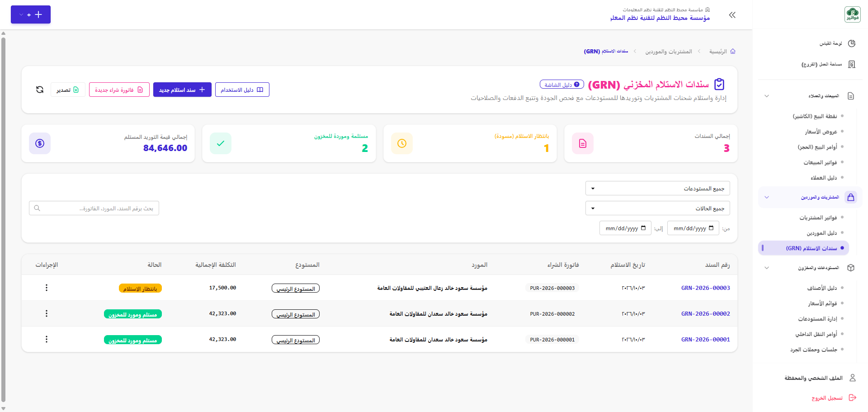Click the Fawateer logo icon
This screenshot has height=412, width=868.
point(853,14)
